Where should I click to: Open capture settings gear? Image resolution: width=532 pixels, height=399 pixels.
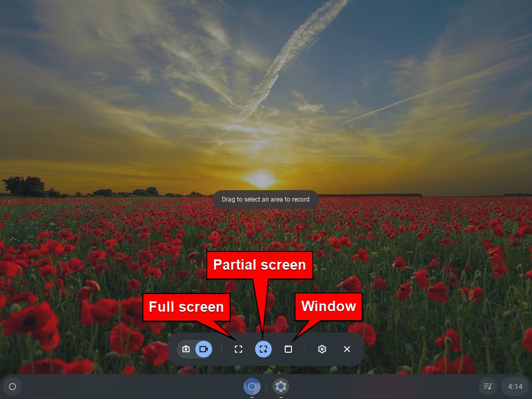pyautogui.click(x=322, y=349)
